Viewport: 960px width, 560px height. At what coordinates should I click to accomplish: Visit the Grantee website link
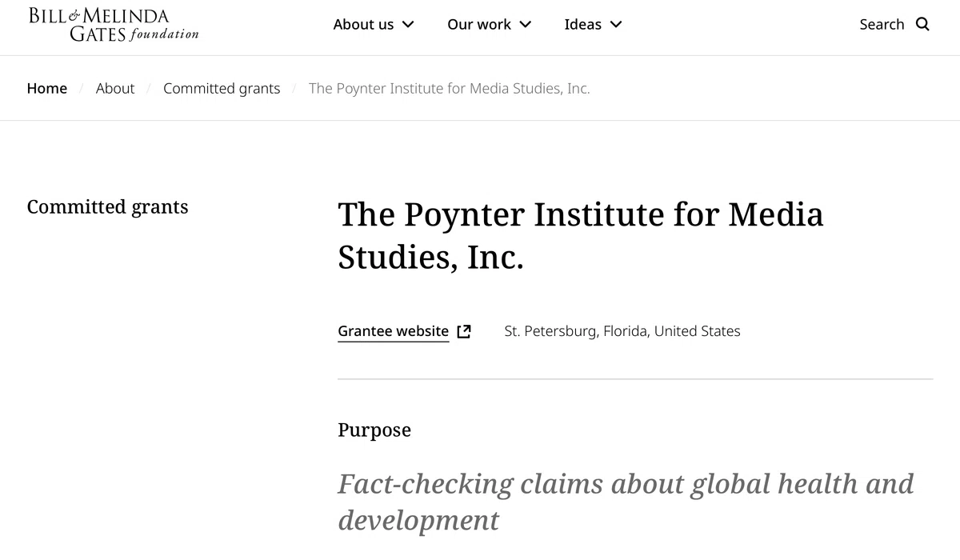[x=393, y=331]
